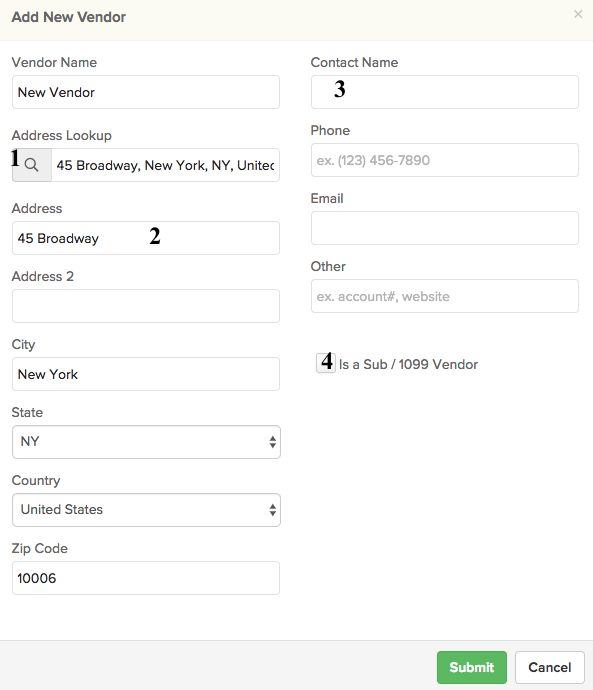Image resolution: width=593 pixels, height=690 pixels.
Task: Click the Other label text
Action: click(328, 267)
